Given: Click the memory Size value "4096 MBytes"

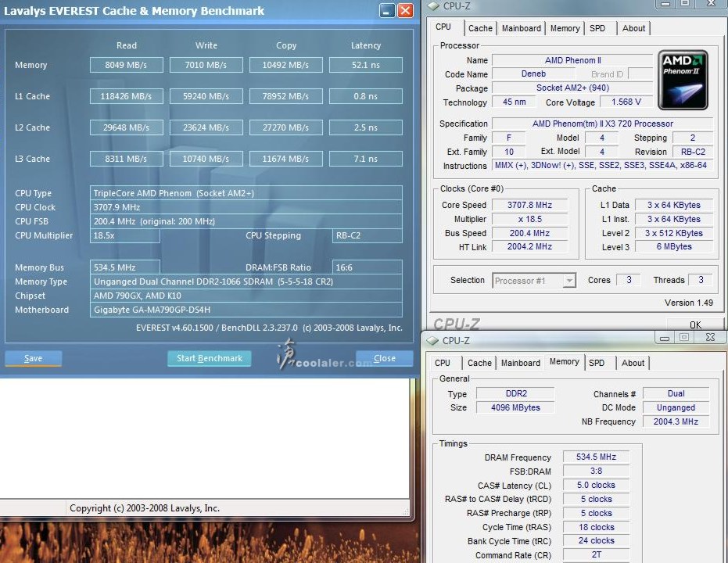Looking at the screenshot, I should click(x=515, y=407).
